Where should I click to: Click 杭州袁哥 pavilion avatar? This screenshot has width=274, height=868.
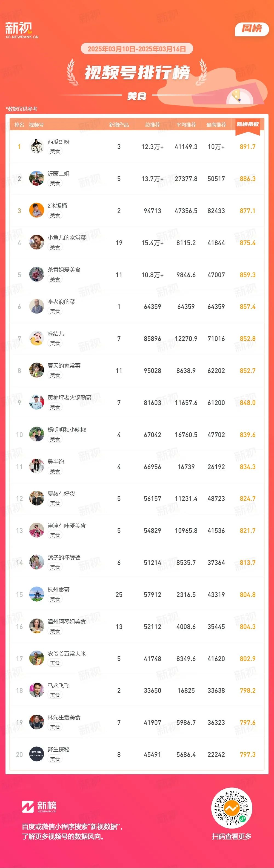pos(37,594)
